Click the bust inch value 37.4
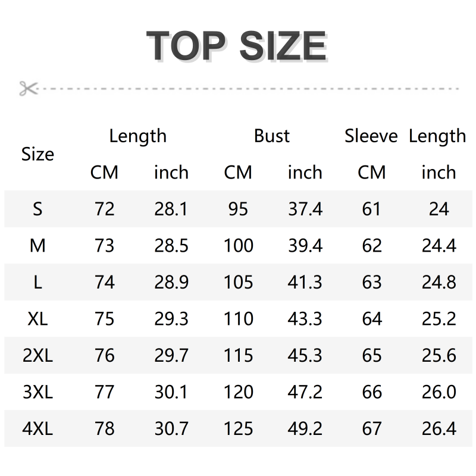This screenshot has height=476, width=476. pyautogui.click(x=305, y=209)
